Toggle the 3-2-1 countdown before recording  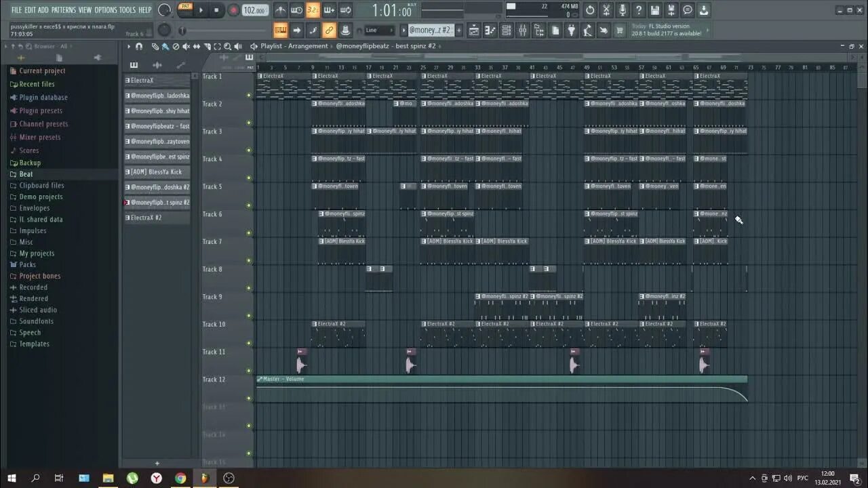click(313, 10)
